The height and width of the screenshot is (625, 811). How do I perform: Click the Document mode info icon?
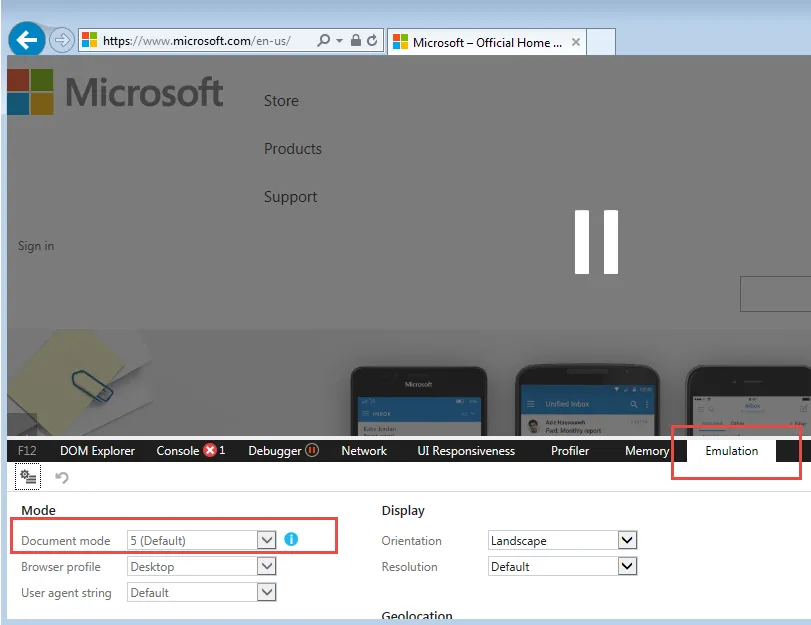click(291, 539)
